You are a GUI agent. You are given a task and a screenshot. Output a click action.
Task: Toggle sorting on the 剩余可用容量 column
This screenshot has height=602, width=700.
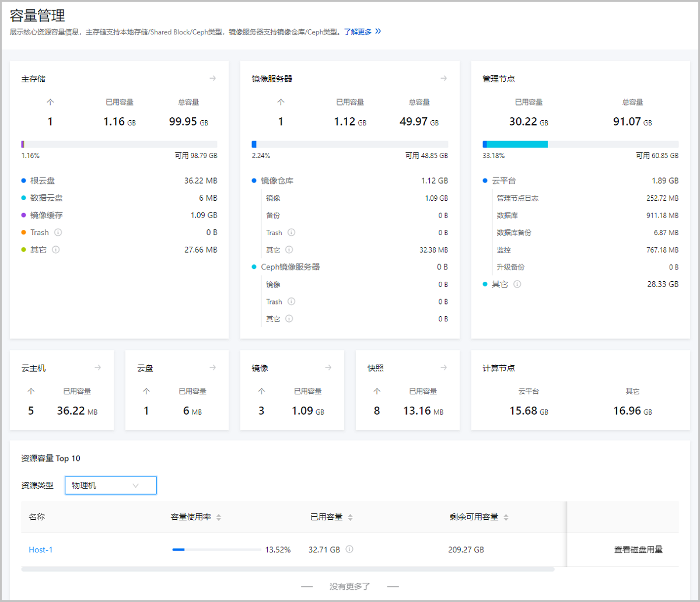tap(506, 516)
